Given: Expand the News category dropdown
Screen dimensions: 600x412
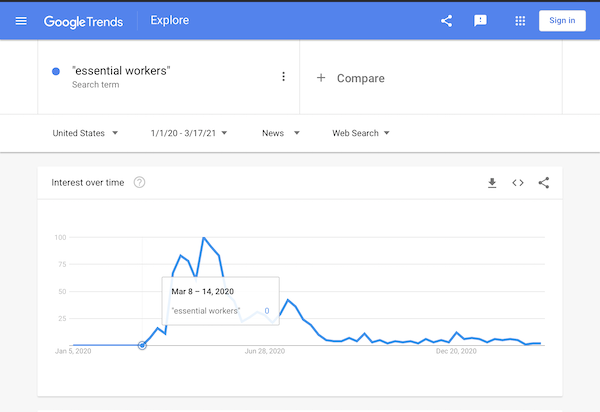Looking at the screenshot, I should (x=280, y=133).
